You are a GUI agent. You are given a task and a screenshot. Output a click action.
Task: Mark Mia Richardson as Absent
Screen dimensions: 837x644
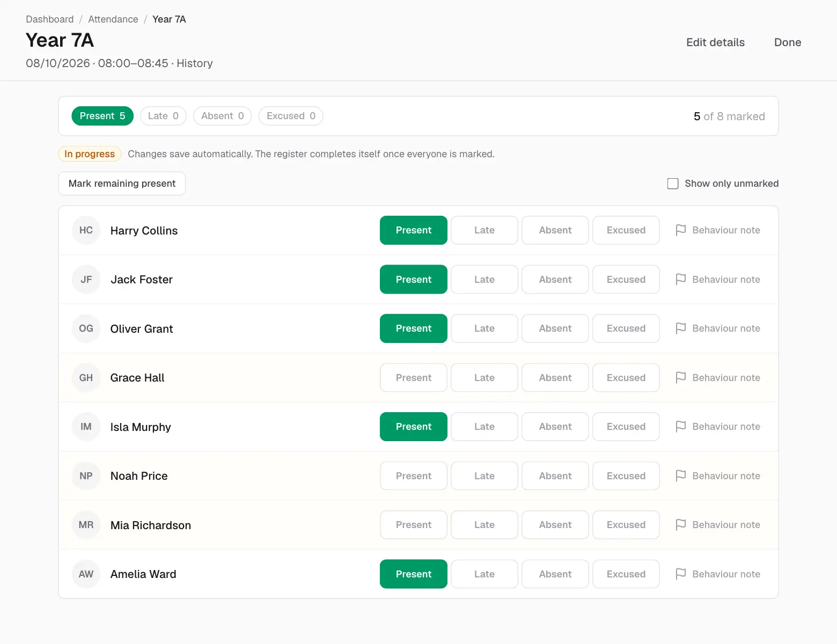555,525
